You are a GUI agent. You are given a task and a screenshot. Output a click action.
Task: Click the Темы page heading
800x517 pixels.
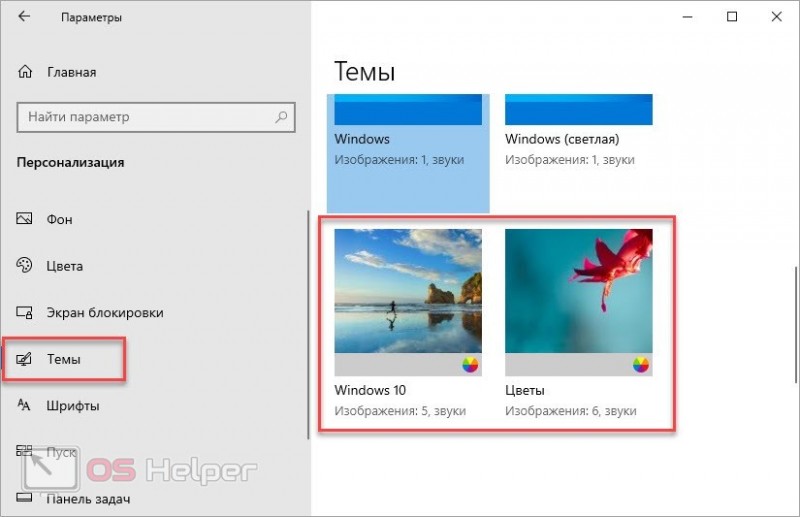(x=364, y=71)
